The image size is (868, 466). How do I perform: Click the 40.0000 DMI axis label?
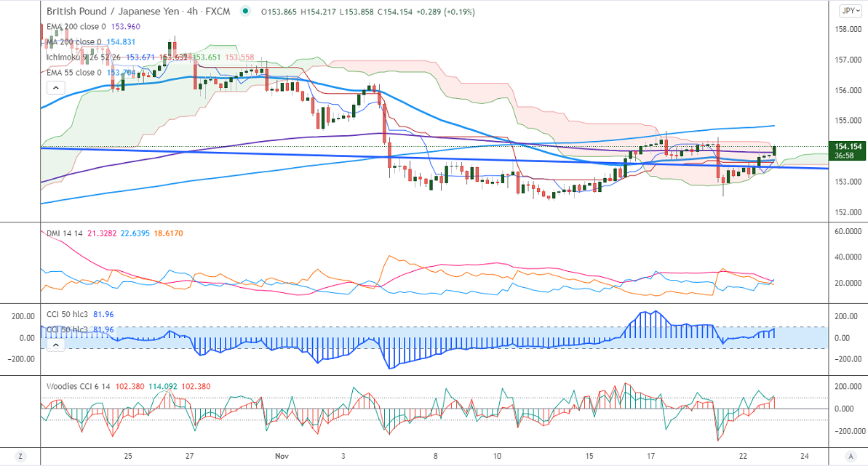pos(848,257)
